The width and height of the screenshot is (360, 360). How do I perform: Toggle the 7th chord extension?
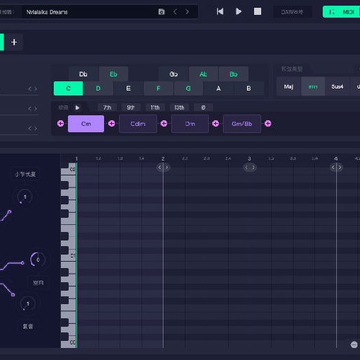pyautogui.click(x=107, y=108)
